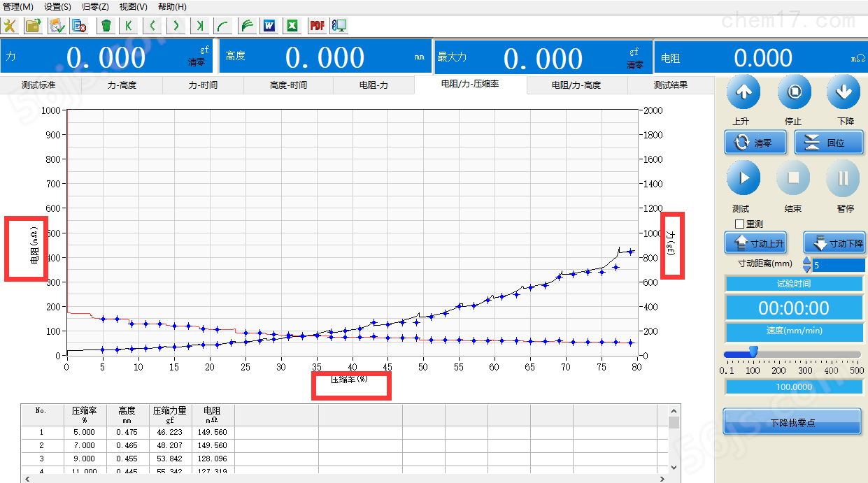The height and width of the screenshot is (483, 868).
Task: Click the table's horizontal scrollbar right arrow
Action: [663, 478]
